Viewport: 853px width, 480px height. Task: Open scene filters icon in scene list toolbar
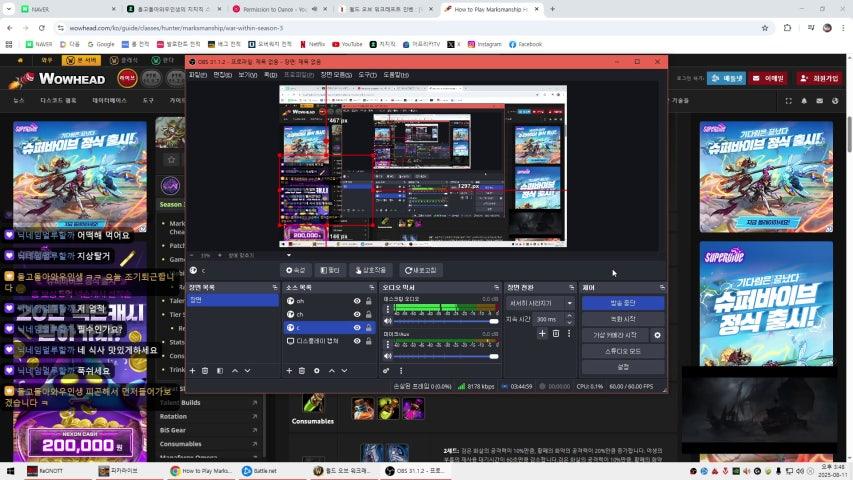click(x=220, y=371)
